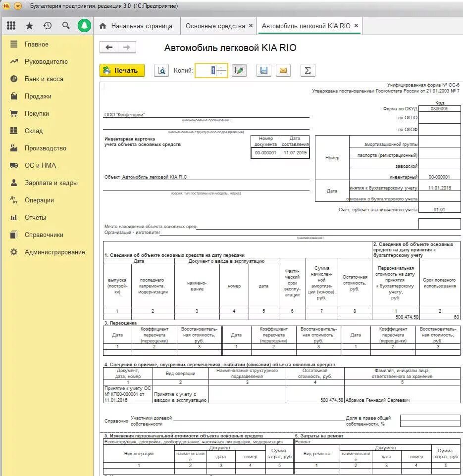The height and width of the screenshot is (476, 463).
Task: Select Автомобиль легковой KIA RIO tab
Action: click(306, 26)
